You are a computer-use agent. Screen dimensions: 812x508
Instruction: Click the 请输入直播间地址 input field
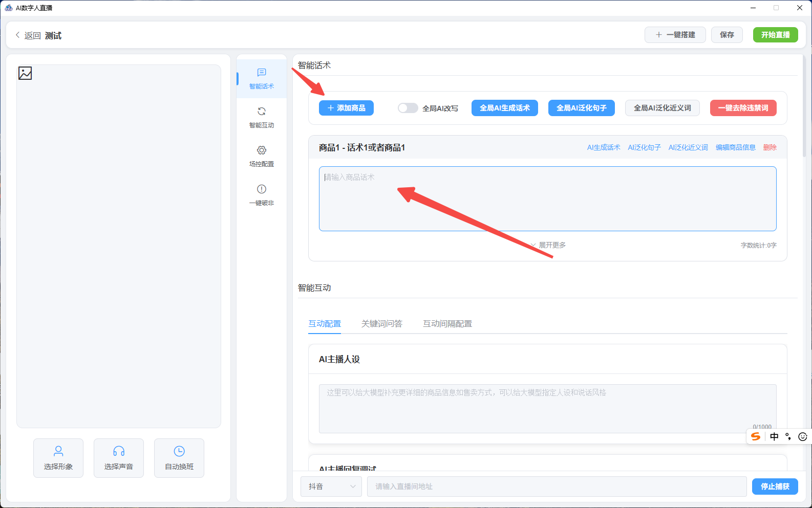[x=557, y=487]
